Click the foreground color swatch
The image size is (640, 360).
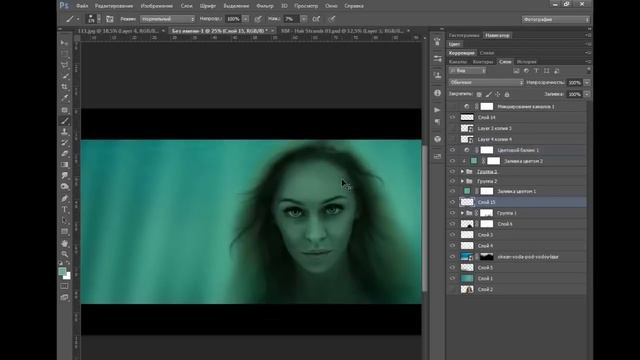click(x=62, y=271)
